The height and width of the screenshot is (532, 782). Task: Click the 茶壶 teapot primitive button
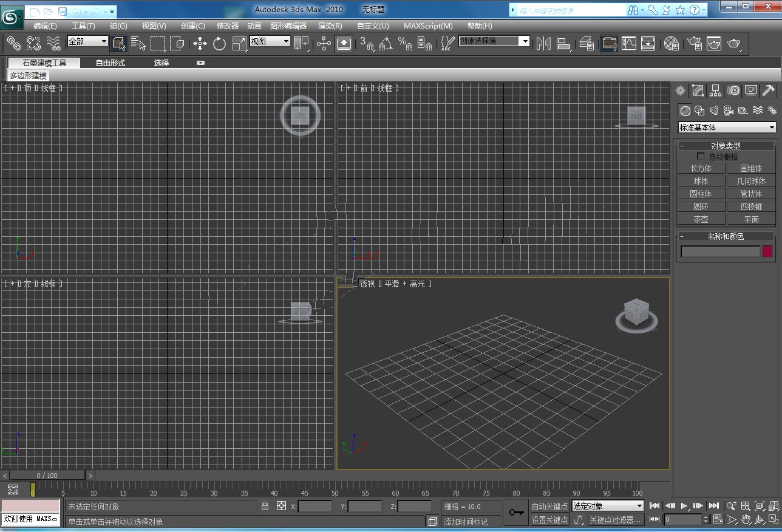point(701,219)
